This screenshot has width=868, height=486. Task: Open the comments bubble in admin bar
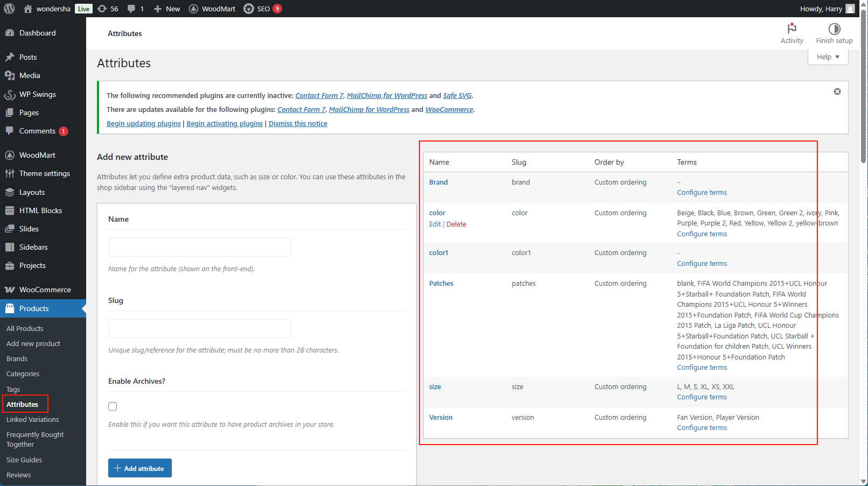[131, 9]
